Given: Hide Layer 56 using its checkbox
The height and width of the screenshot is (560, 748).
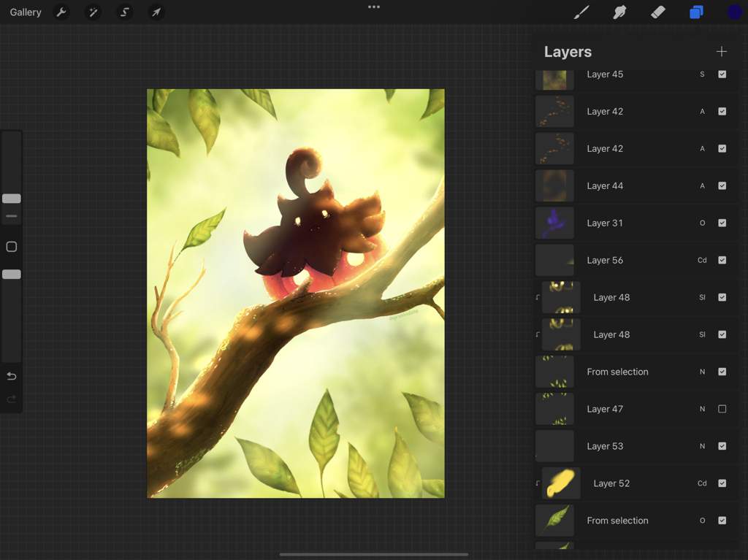Looking at the screenshot, I should point(722,260).
